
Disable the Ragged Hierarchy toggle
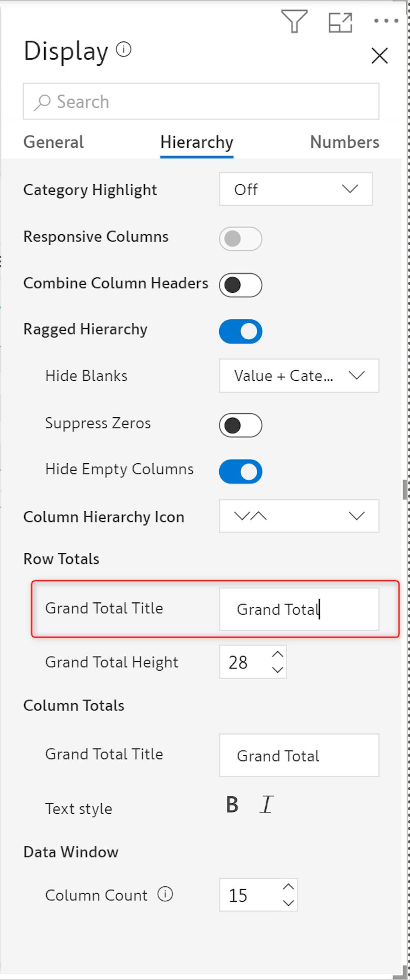(x=241, y=332)
